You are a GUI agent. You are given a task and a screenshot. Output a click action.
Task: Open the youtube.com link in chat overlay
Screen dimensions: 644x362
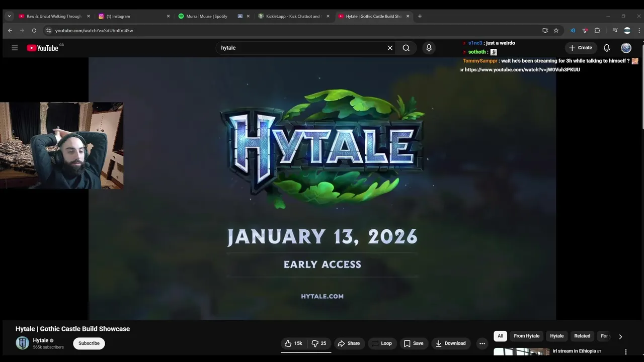coord(522,70)
